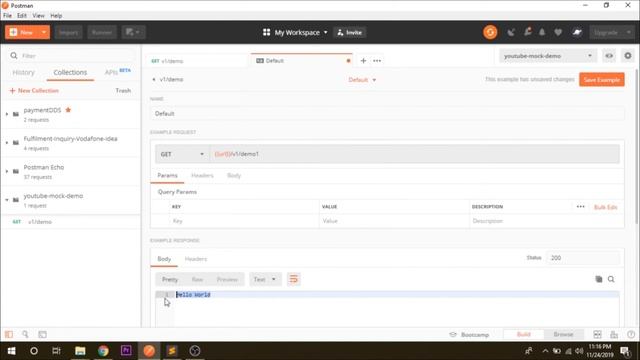Screen dimensions: 640x360
Task: Click the Bulk Edit link
Action: [x=605, y=207]
